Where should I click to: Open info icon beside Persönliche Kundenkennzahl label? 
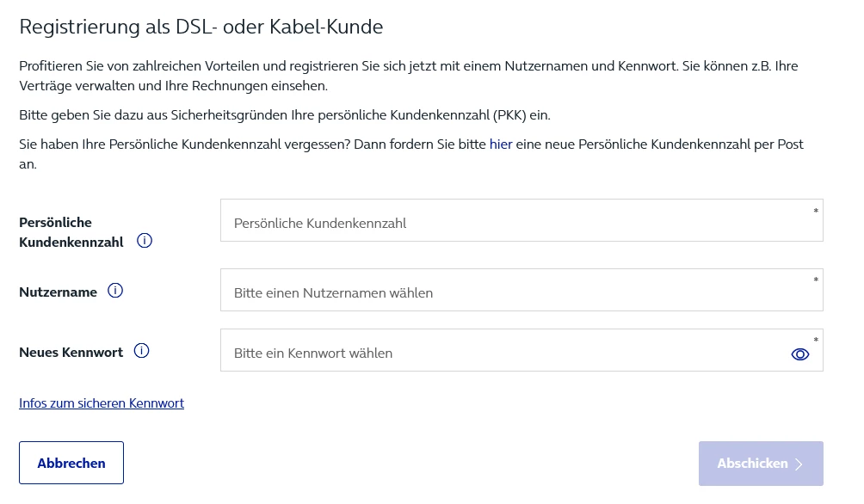145,241
